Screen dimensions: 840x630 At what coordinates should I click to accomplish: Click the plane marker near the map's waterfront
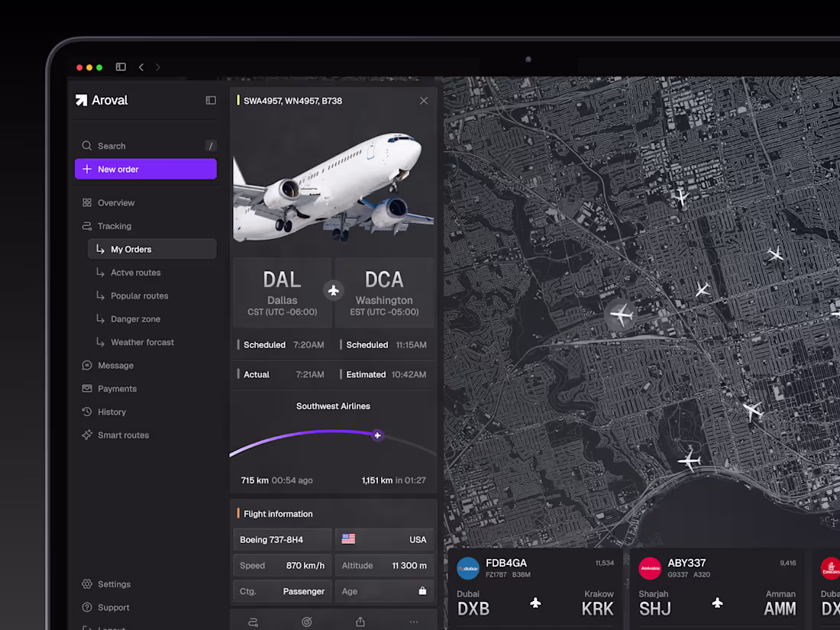689,460
